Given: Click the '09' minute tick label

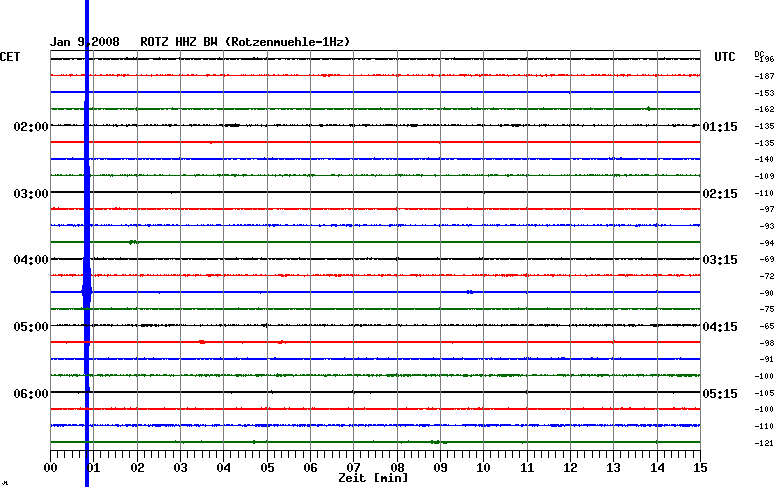Looking at the screenshot, I should point(440,468).
